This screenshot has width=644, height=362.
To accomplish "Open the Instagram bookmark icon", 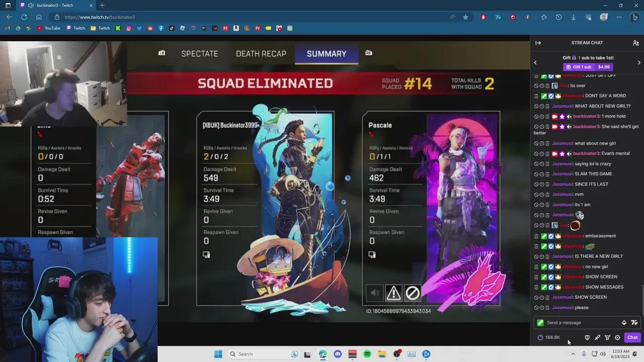I will 129,28.
